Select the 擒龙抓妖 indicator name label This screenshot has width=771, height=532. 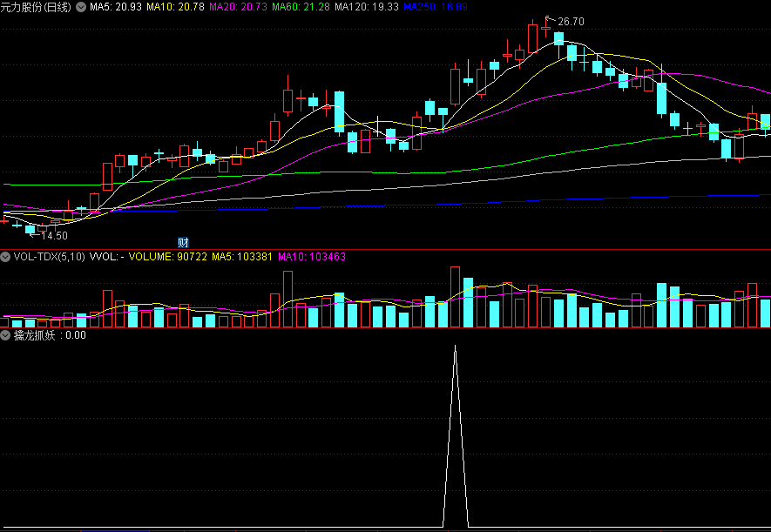(x=35, y=335)
